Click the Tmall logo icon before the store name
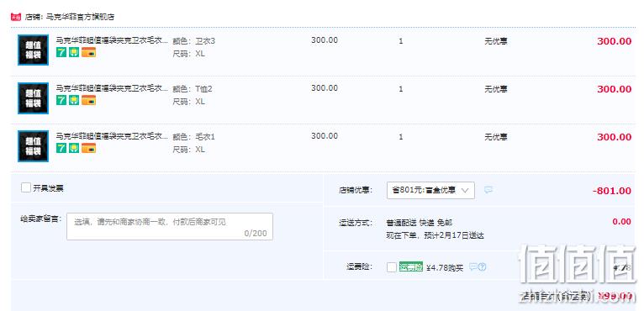This screenshot has width=644, height=311. (x=16, y=17)
